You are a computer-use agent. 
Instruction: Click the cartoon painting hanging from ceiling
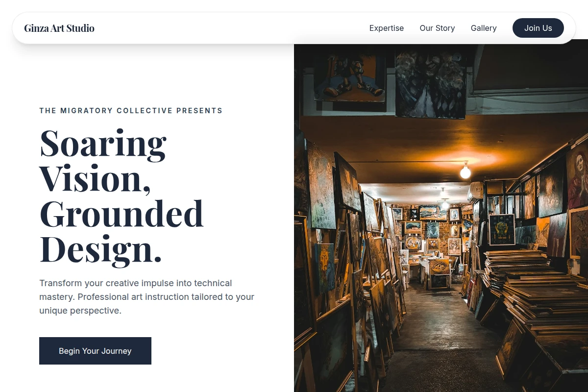coord(349,73)
